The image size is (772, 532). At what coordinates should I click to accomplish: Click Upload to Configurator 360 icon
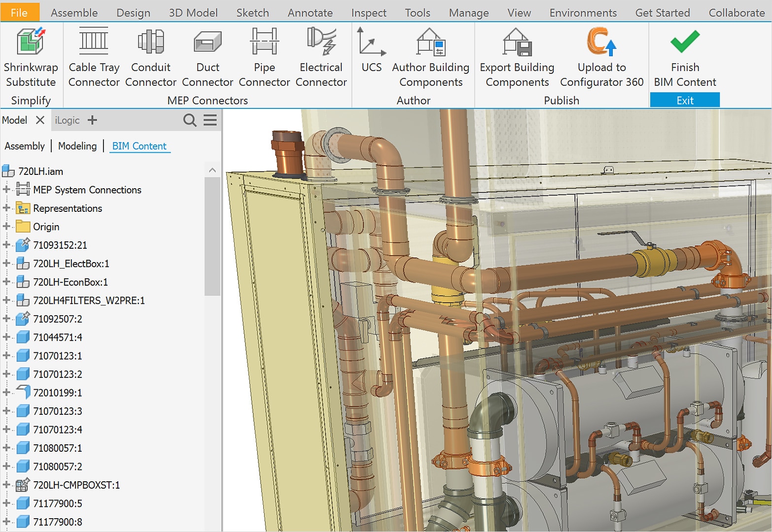coord(601,41)
